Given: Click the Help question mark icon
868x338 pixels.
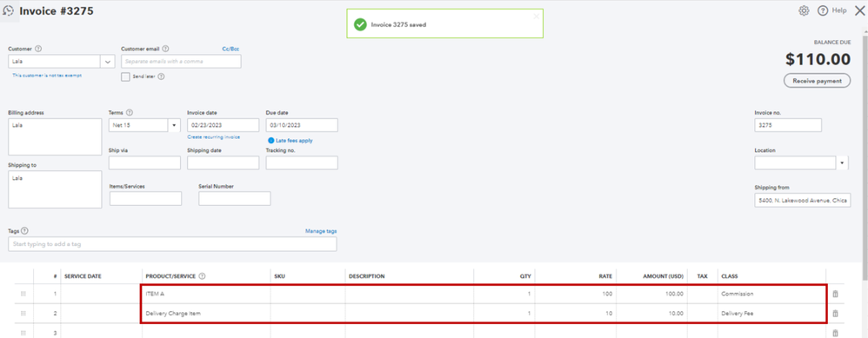Looking at the screenshot, I should click(x=823, y=10).
